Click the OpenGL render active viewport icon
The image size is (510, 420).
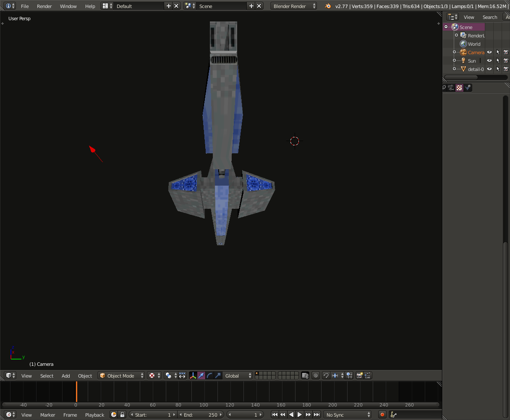point(359,375)
